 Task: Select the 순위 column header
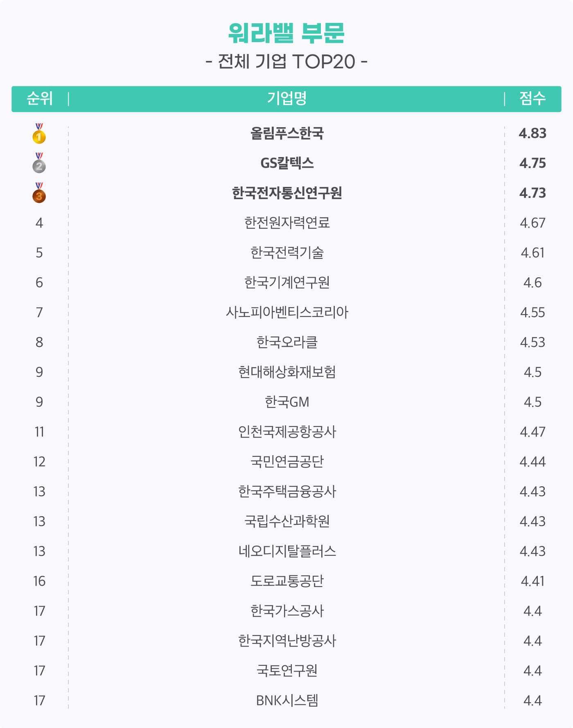coord(40,99)
